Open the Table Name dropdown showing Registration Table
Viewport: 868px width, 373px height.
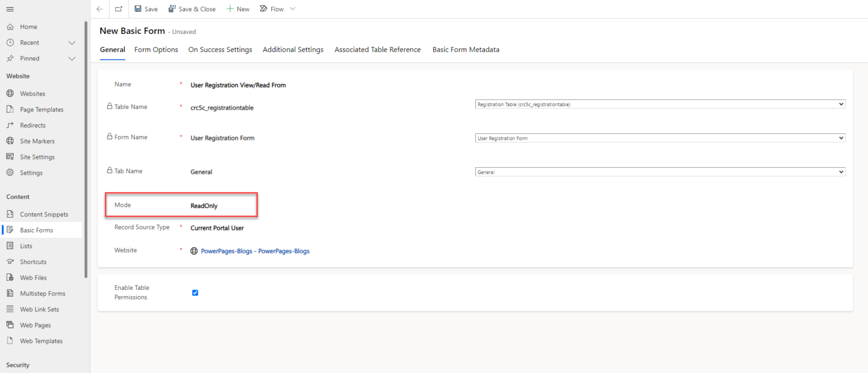[x=659, y=103]
